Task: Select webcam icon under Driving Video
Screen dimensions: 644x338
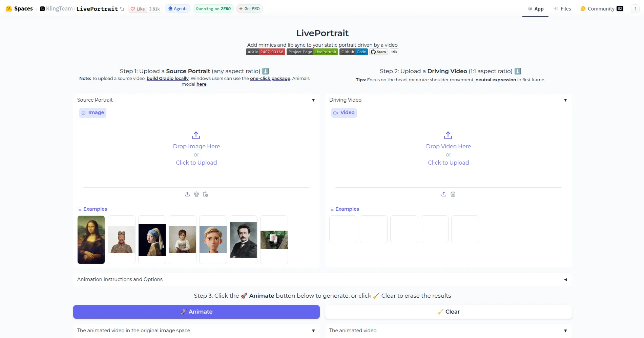Action: click(x=453, y=194)
